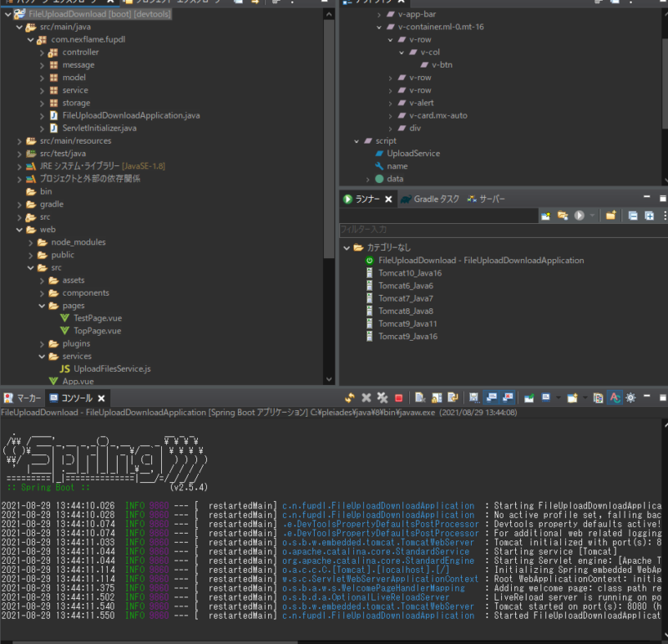The width and height of the screenshot is (668, 644).
Task: Toggle Show Console on standard error change
Action: point(507,398)
